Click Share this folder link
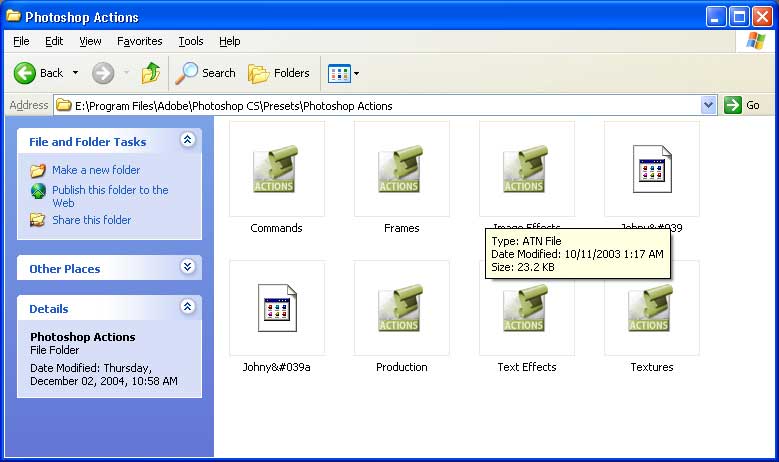 pos(91,220)
